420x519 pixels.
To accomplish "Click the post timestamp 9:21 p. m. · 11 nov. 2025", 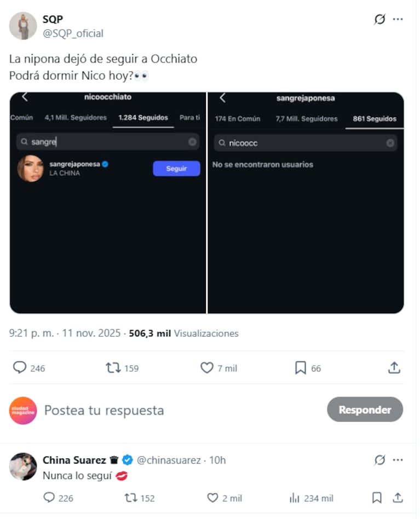I will (65, 333).
